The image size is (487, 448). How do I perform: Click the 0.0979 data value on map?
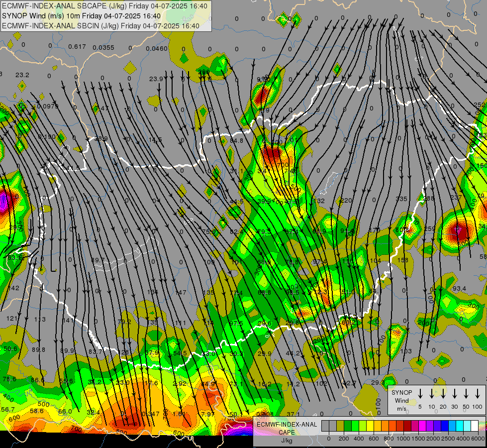coord(48,107)
